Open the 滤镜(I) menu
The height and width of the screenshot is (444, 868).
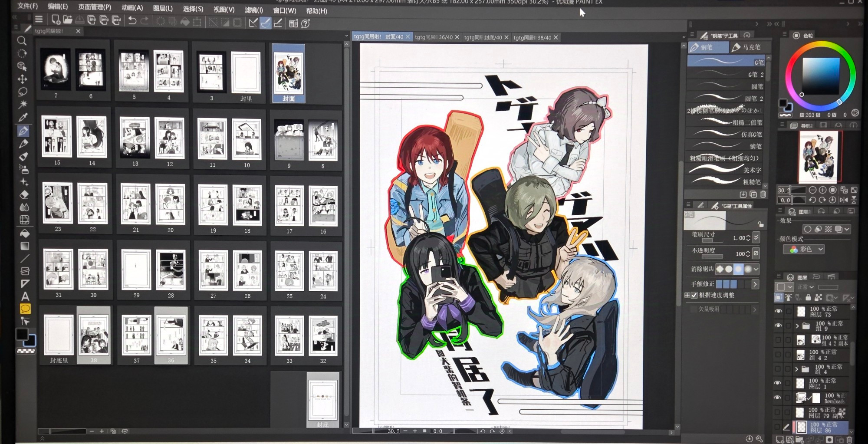point(254,10)
